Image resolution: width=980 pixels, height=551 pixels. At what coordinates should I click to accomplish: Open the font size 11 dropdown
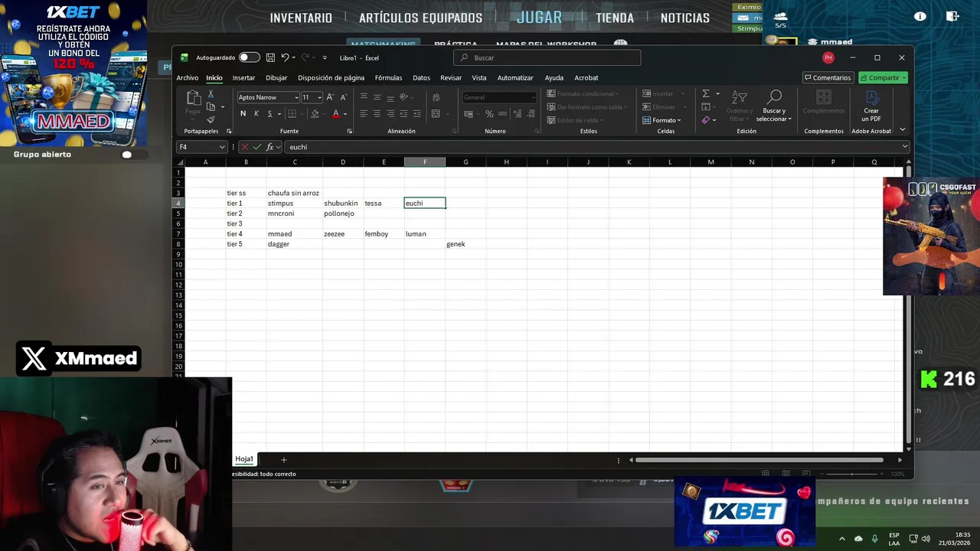pyautogui.click(x=318, y=98)
